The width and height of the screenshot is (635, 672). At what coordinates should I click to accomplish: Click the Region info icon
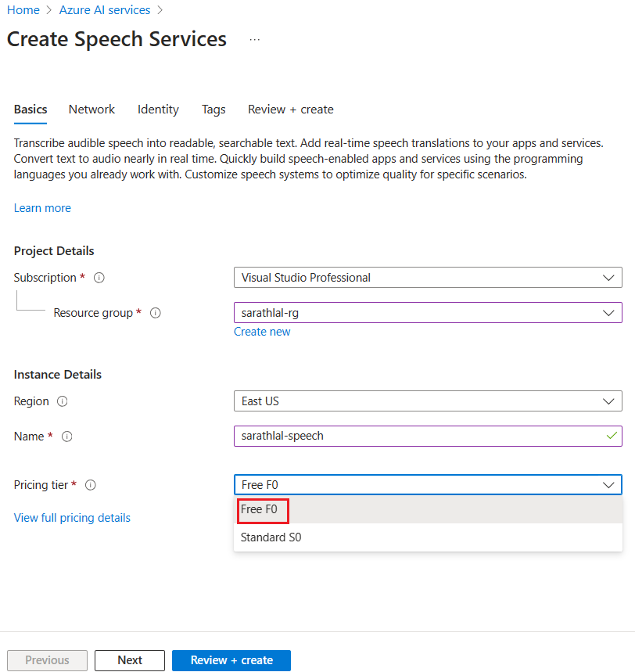(x=63, y=401)
